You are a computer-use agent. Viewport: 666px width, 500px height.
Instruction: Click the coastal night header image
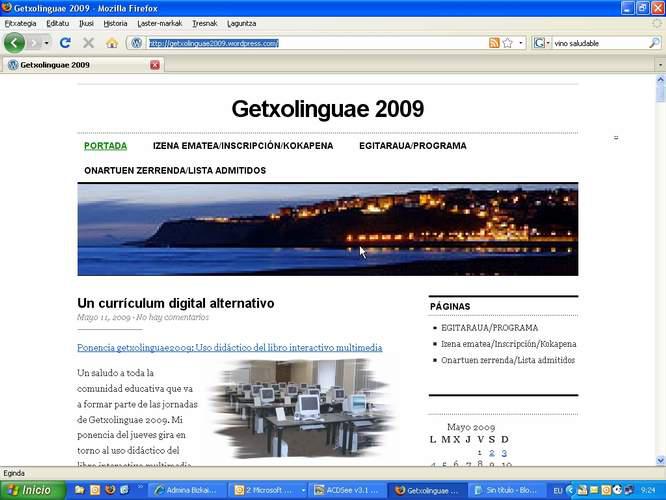[x=327, y=229]
